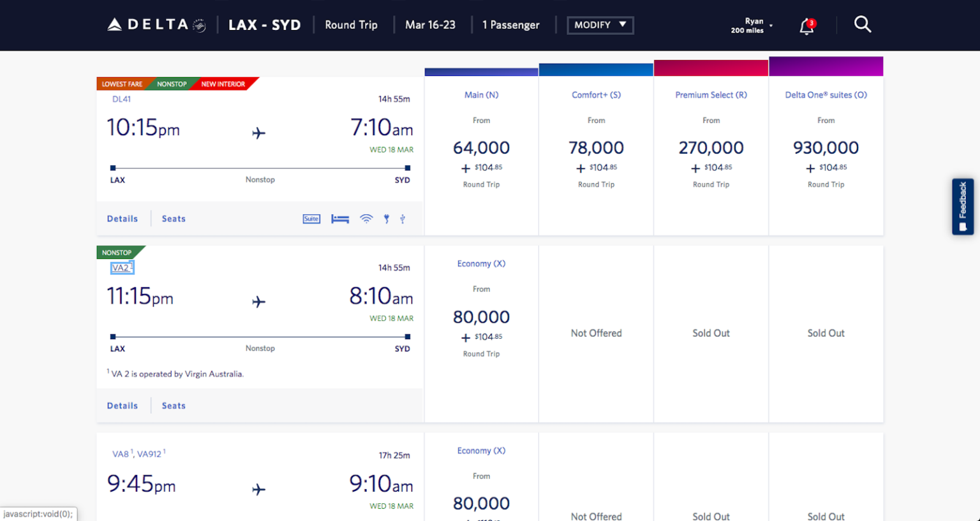Click the power outlet amenity icon
Viewport: 980px width, 521px height.
point(386,218)
